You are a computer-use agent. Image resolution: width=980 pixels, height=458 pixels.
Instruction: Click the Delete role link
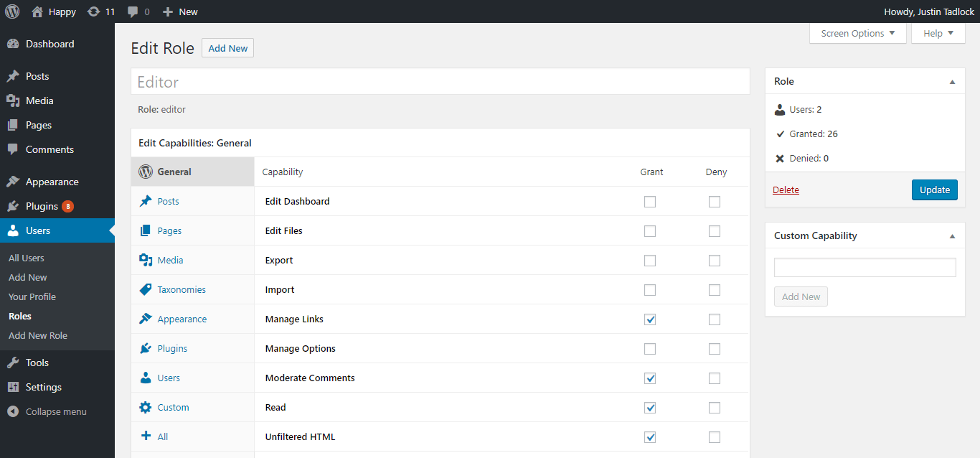click(786, 190)
